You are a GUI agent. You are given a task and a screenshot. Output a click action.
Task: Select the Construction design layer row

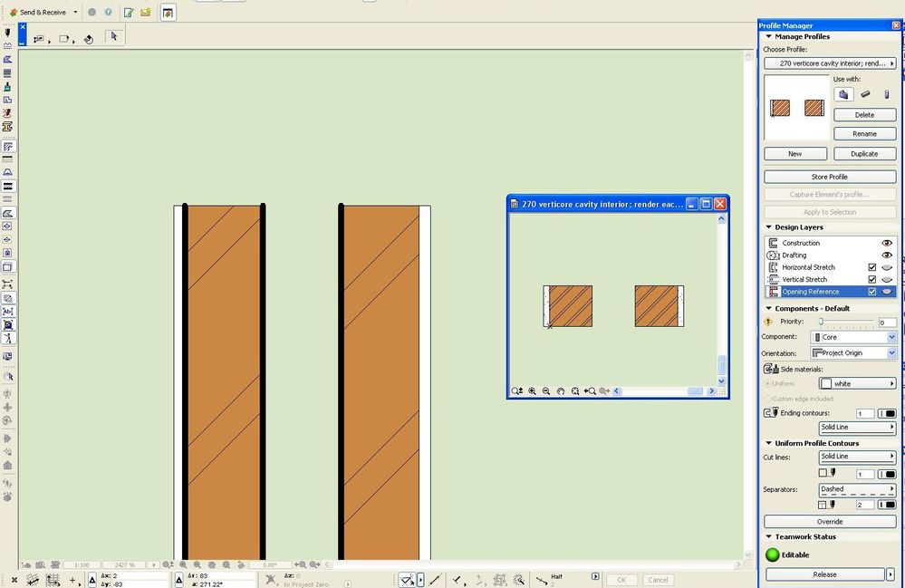tap(830, 243)
